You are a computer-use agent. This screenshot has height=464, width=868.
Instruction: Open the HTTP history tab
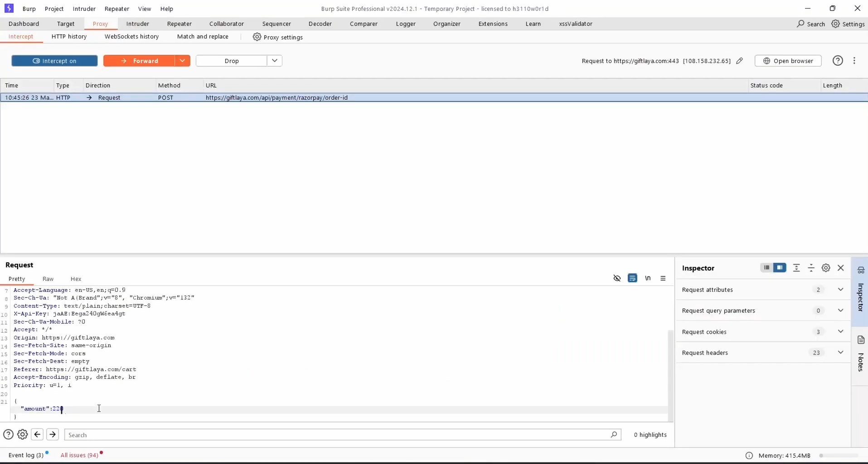pos(69,37)
